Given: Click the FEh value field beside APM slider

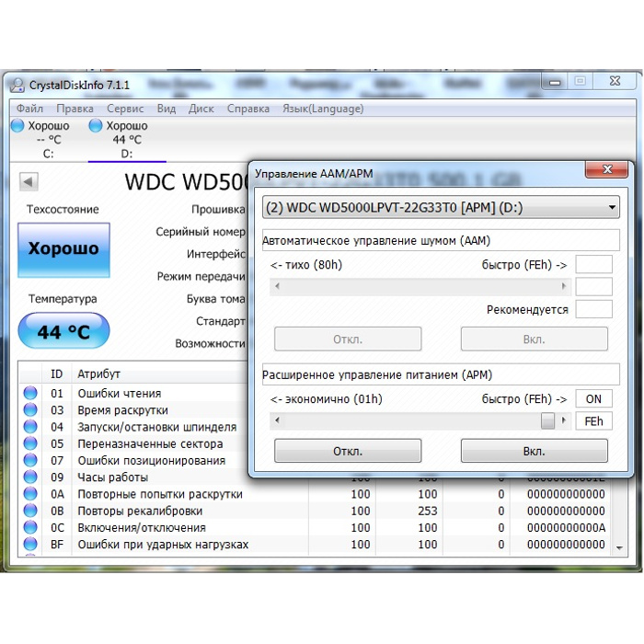Looking at the screenshot, I should (593, 421).
